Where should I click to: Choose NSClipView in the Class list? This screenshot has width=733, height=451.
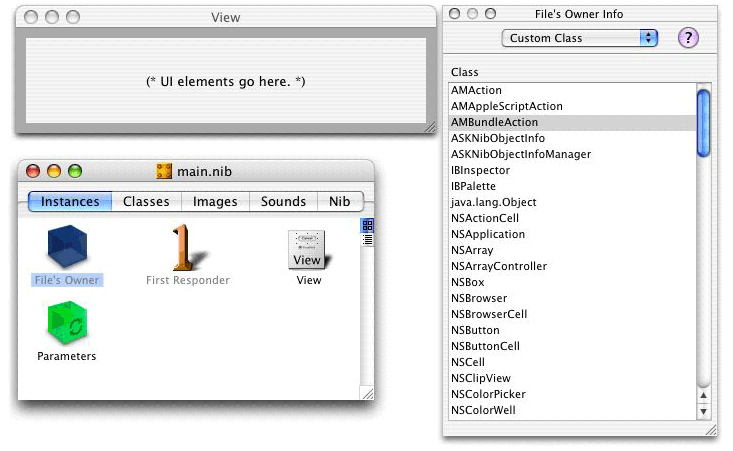[572, 378]
